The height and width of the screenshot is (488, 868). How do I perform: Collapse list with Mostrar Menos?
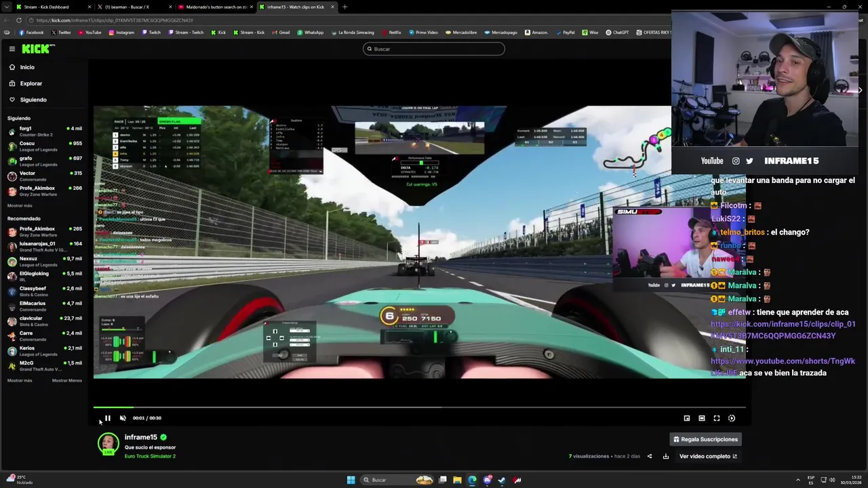pos(66,380)
